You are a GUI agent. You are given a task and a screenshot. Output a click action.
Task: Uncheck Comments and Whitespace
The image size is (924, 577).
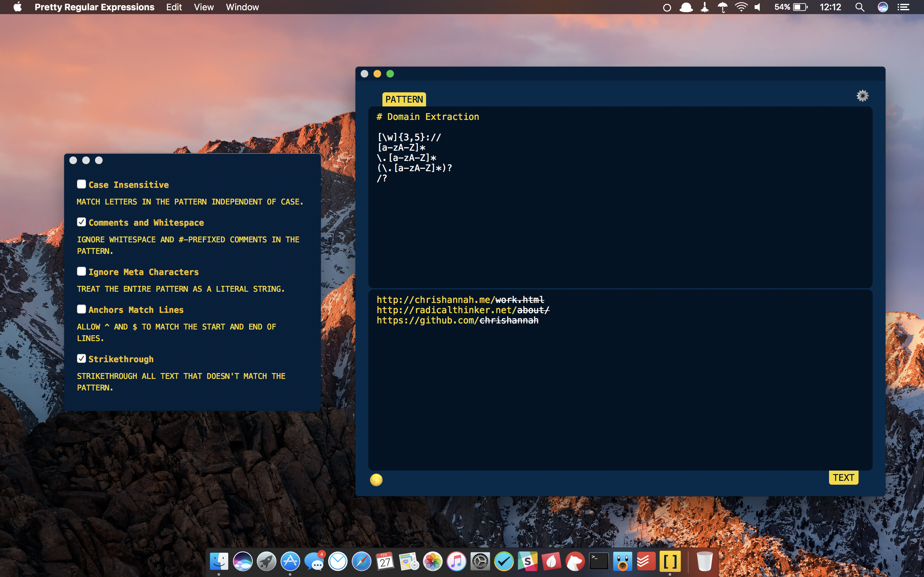pyautogui.click(x=81, y=222)
